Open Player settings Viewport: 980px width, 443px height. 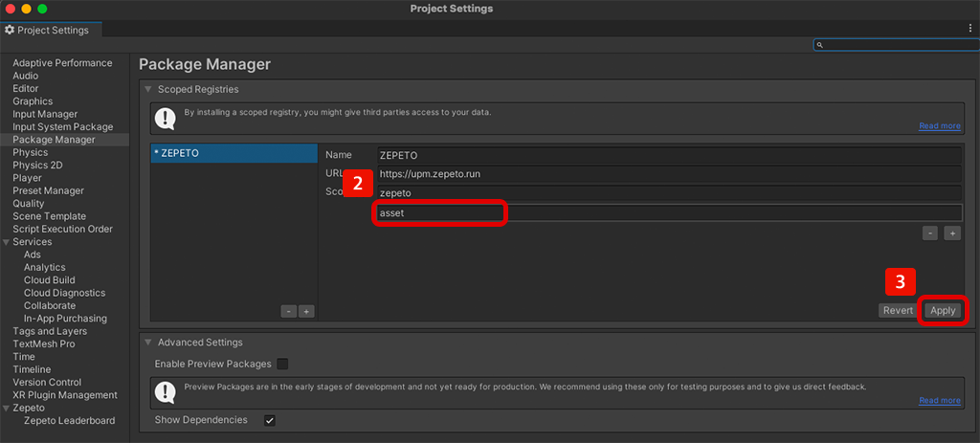pyautogui.click(x=27, y=178)
